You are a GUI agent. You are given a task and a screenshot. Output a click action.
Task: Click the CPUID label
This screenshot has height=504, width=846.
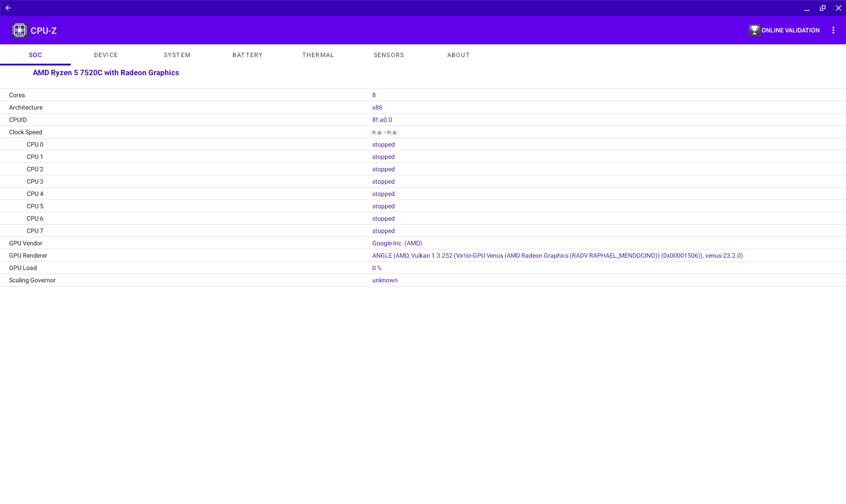tap(18, 120)
